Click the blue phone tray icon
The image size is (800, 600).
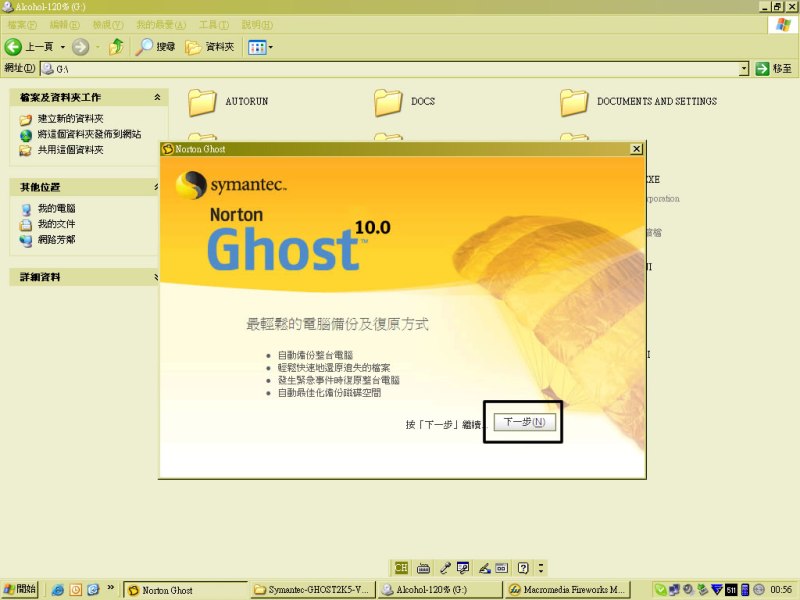click(744, 590)
